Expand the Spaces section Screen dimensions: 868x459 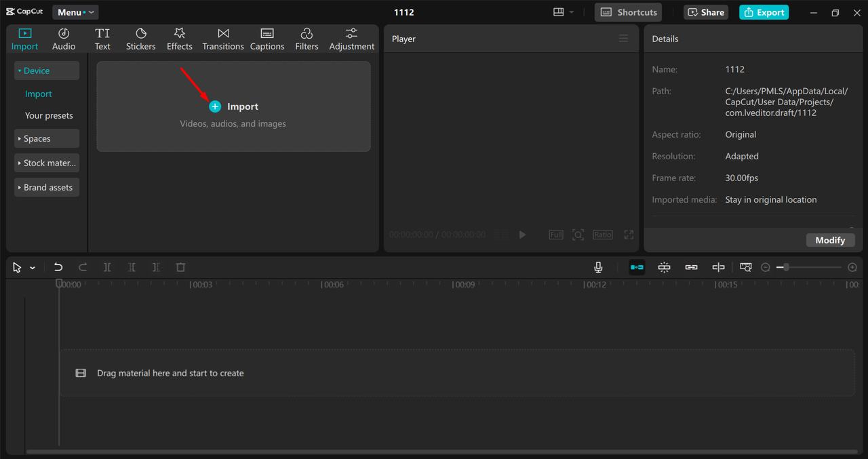[x=47, y=138]
